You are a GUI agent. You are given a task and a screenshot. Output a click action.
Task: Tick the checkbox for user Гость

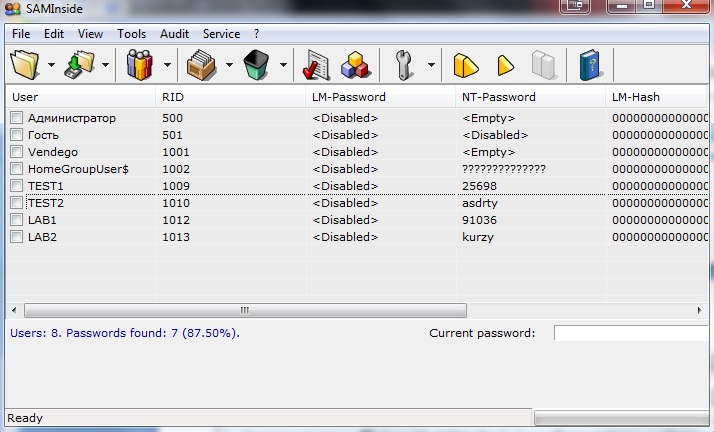tap(16, 135)
